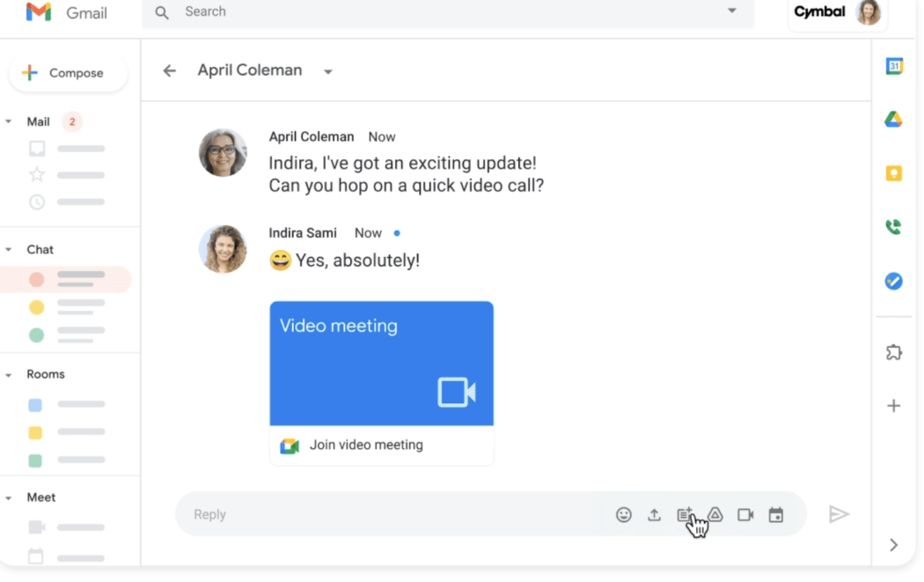Open Google Tasks side panel
Viewport: 924px width, 582px height.
click(893, 281)
